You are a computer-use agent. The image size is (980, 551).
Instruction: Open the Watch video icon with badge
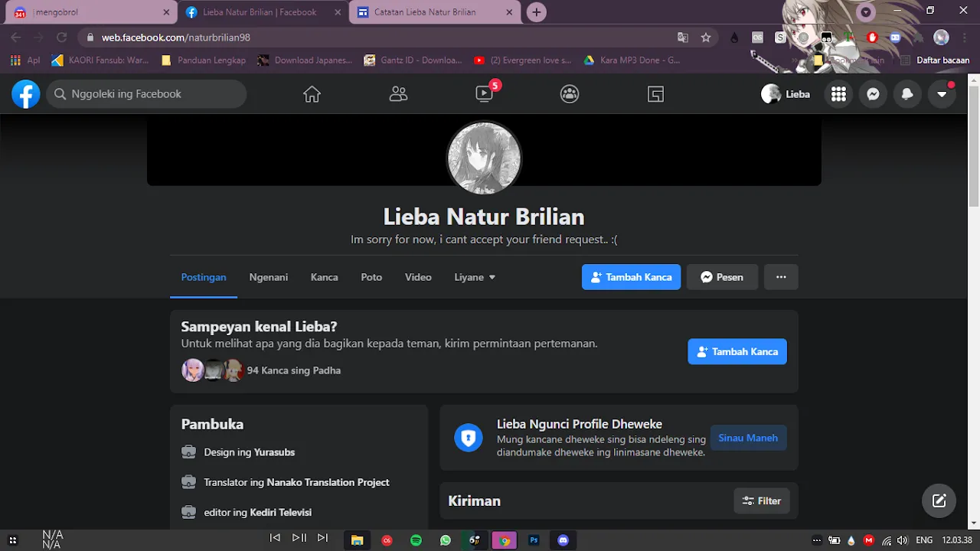485,93
